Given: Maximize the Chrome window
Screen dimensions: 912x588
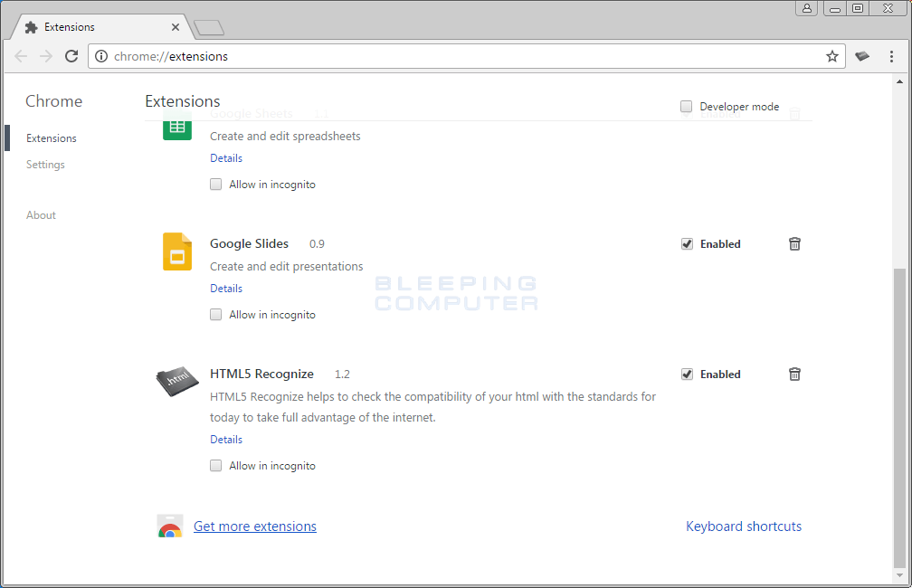Looking at the screenshot, I should pos(858,8).
